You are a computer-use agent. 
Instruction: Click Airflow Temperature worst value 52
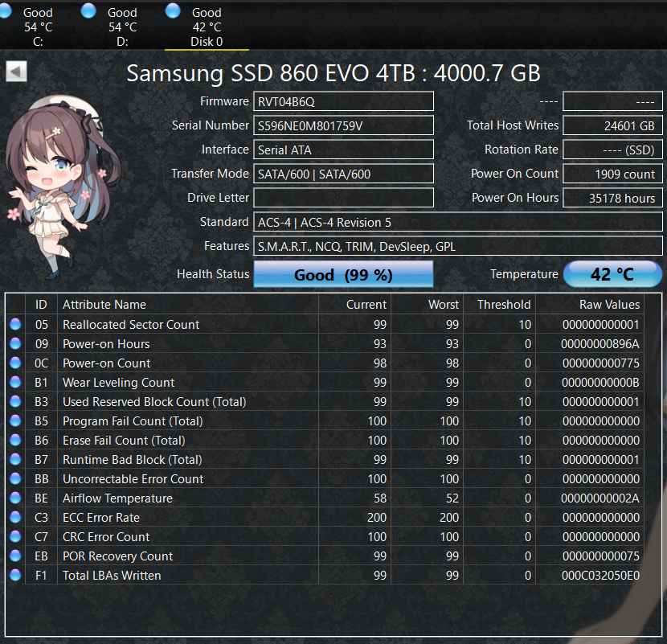(x=452, y=498)
